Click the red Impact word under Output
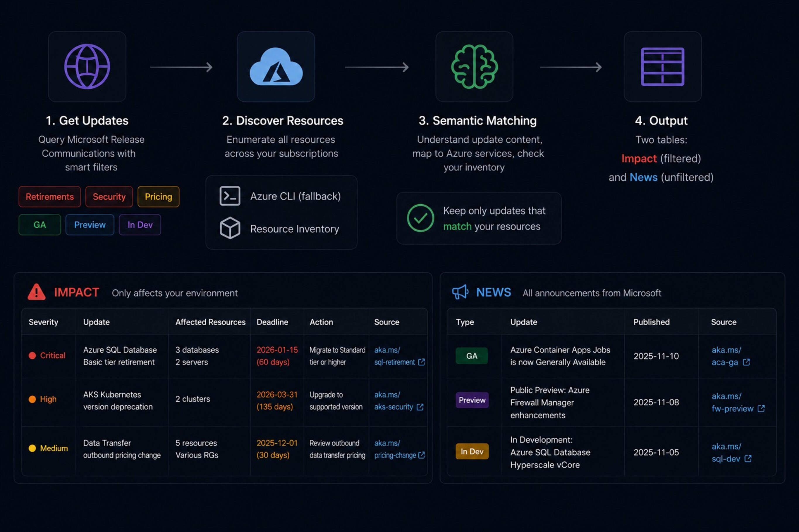Image resolution: width=799 pixels, height=532 pixels. coord(639,158)
